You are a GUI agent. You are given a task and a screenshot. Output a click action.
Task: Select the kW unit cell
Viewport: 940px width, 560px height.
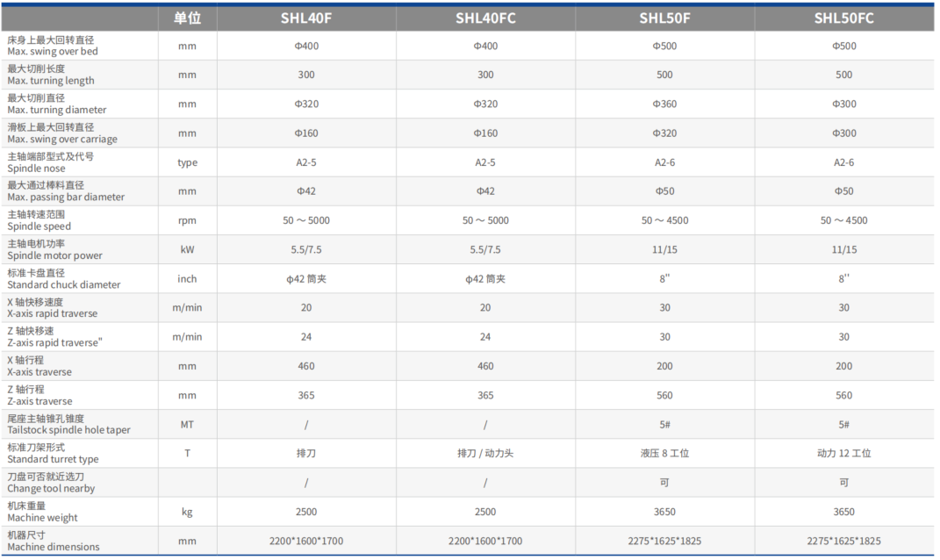point(187,249)
